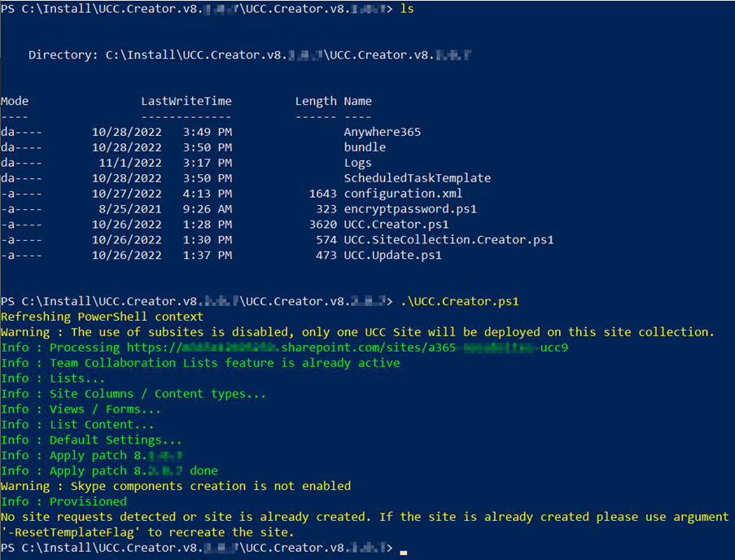The width and height of the screenshot is (735, 560).
Task: Click the Skype components warning line
Action: coord(176,486)
